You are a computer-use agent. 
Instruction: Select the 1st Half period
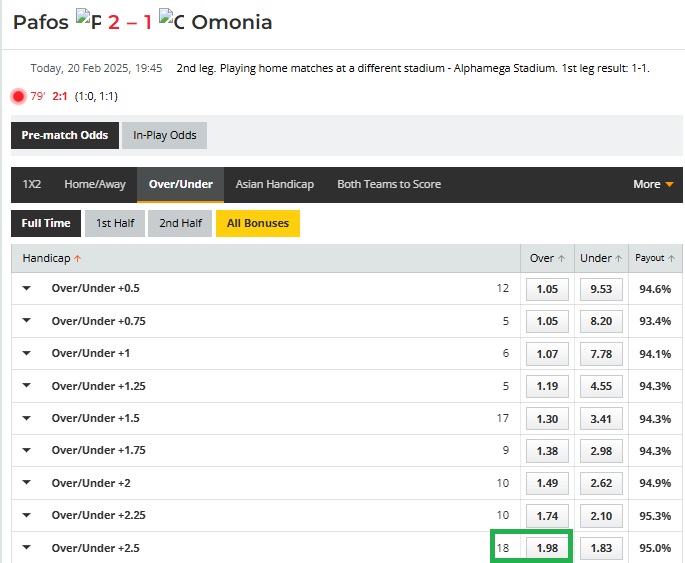pos(115,223)
